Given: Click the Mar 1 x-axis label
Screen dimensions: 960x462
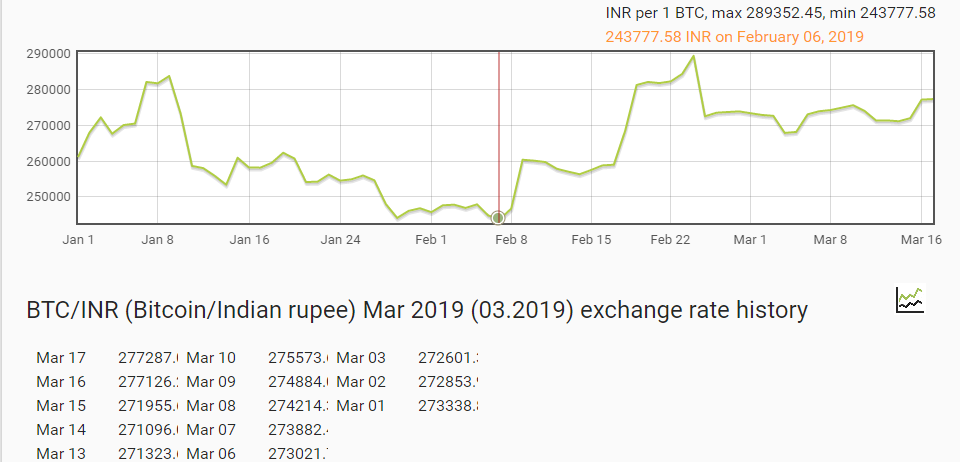Looking at the screenshot, I should tap(750, 240).
